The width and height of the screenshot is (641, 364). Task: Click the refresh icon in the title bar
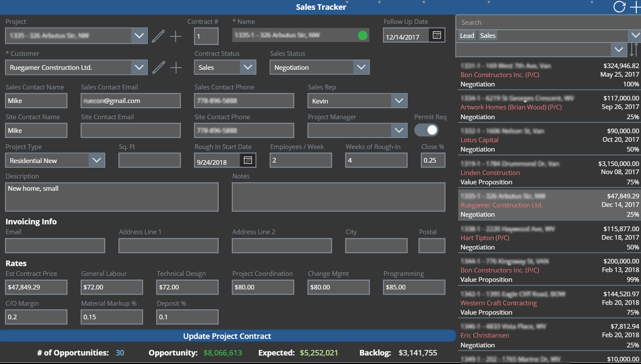[x=619, y=7]
